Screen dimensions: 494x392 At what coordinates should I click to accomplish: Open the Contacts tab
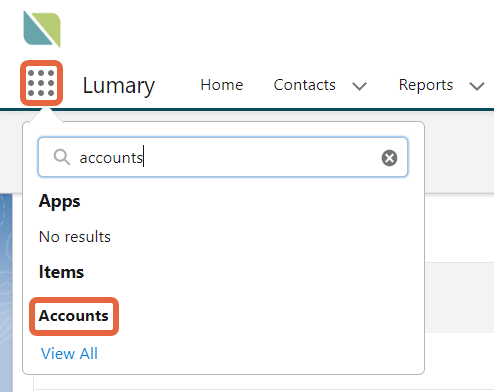(304, 85)
